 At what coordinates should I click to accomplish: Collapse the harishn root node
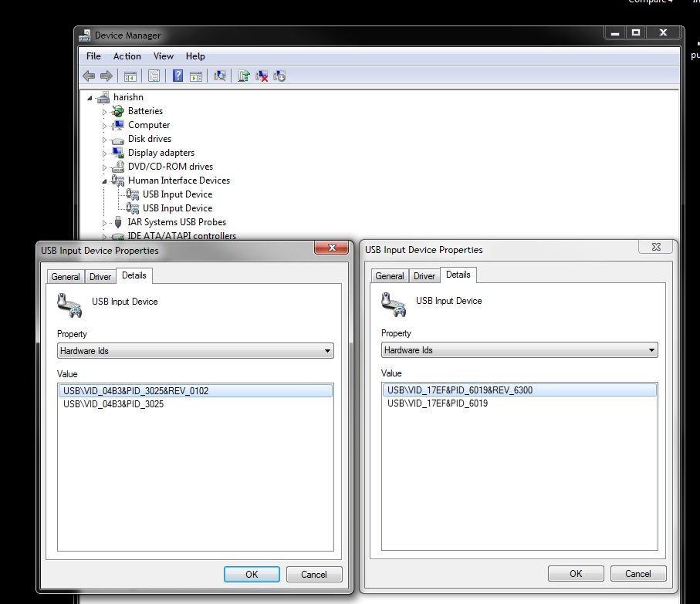pyautogui.click(x=90, y=98)
